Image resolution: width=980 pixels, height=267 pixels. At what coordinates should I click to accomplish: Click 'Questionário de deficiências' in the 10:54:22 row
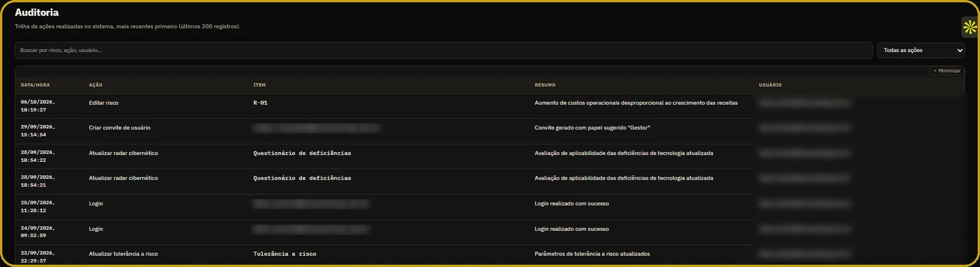coord(302,153)
